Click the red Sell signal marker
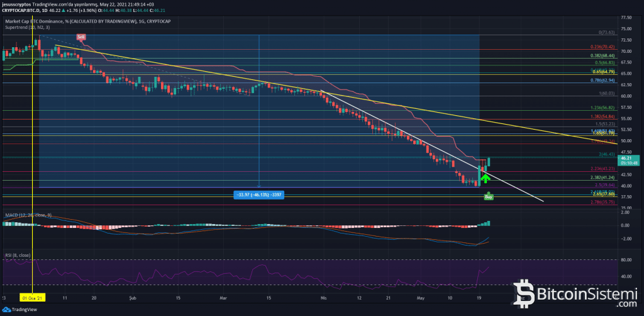Image resolution: width=644 pixels, height=316 pixels. (80, 37)
